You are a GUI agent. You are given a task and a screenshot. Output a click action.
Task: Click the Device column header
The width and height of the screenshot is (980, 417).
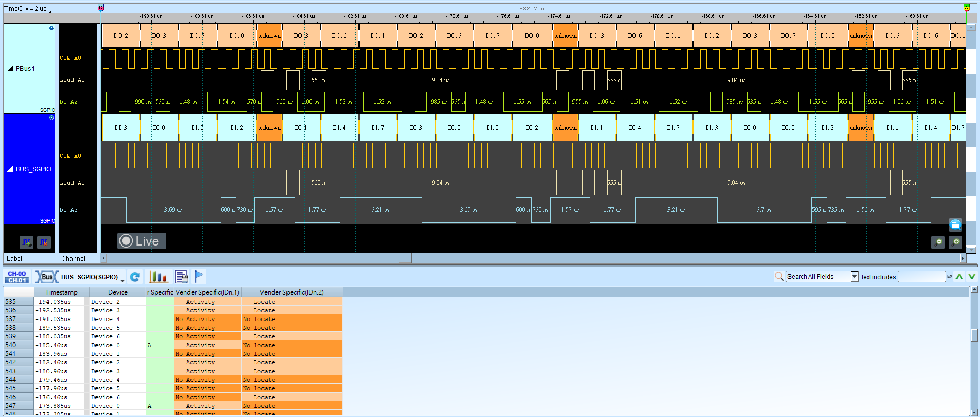click(118, 292)
